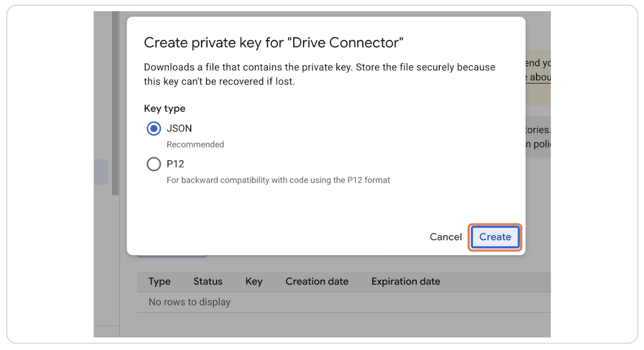Choose the P12 key format
Image resolution: width=644 pixels, height=350 pixels.
[x=154, y=164]
